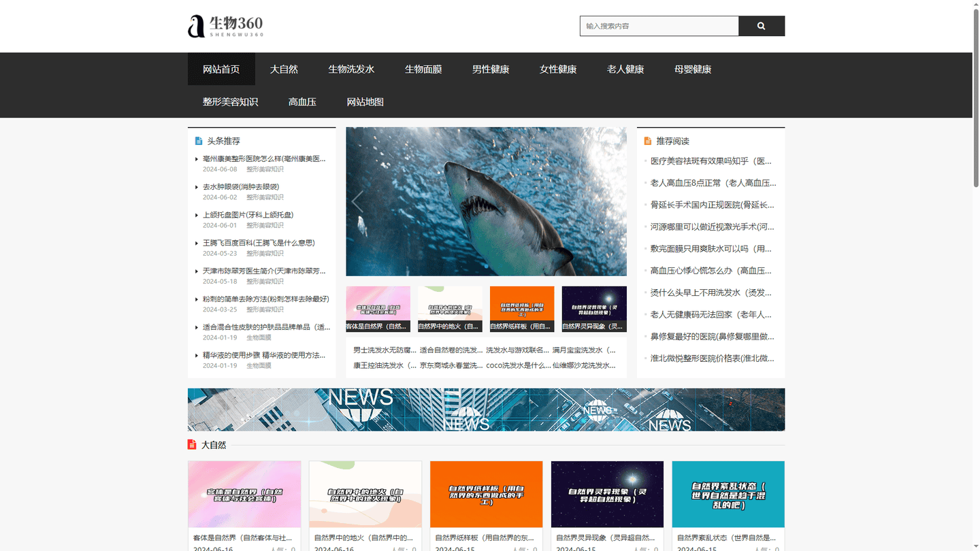Open recommended 高血压心悸心慌怎么办

711,270
